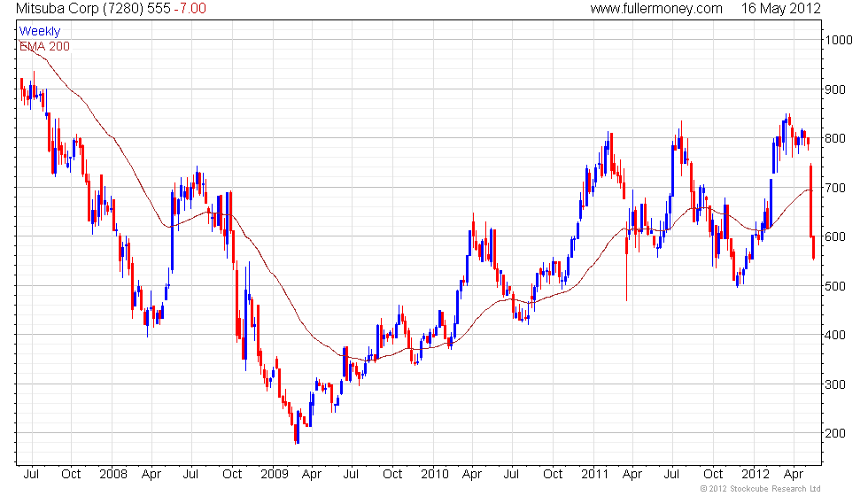The height and width of the screenshot is (496, 868).
Task: Click the '500' price axis label
Action: [835, 285]
